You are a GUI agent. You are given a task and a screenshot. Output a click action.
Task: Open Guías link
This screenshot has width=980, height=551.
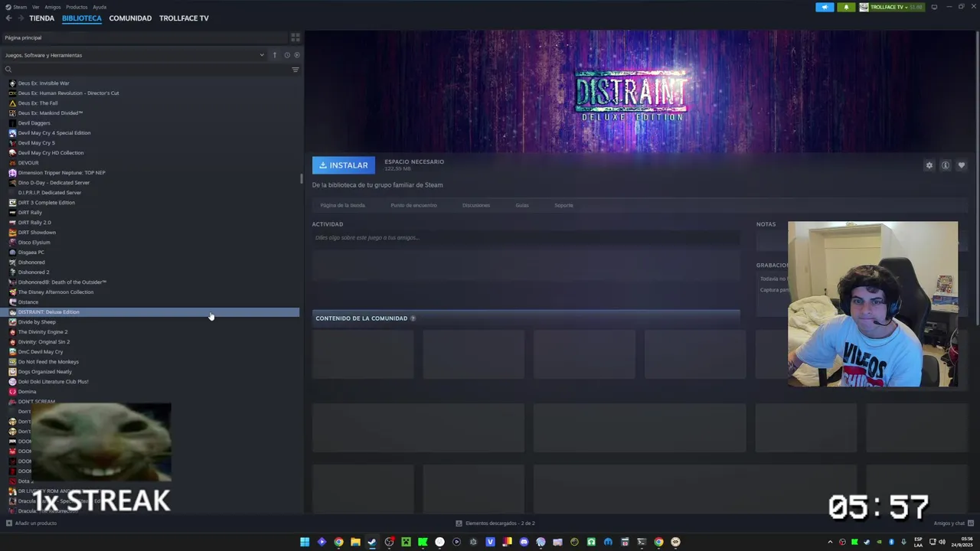[522, 205]
